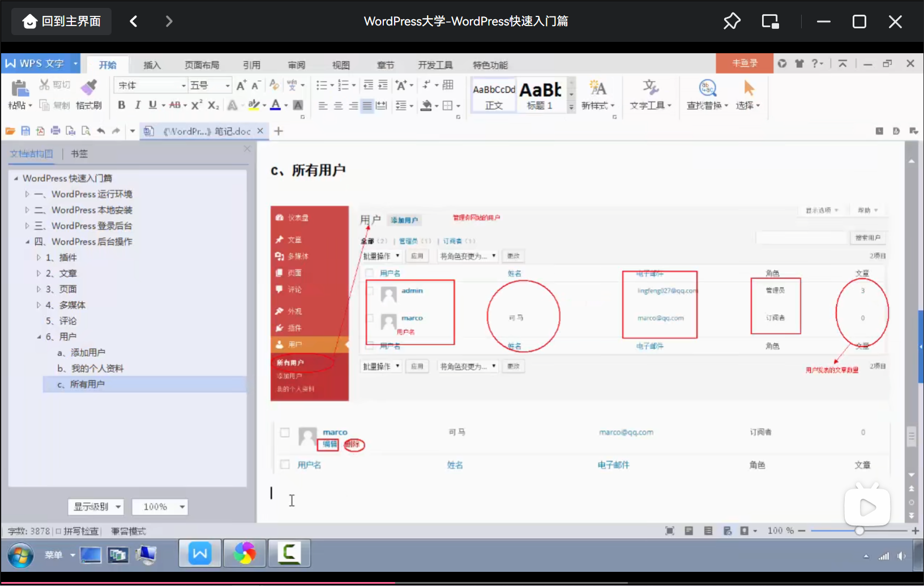Apply subscript X₂ formatting
This screenshot has height=586, width=924.
tap(213, 105)
